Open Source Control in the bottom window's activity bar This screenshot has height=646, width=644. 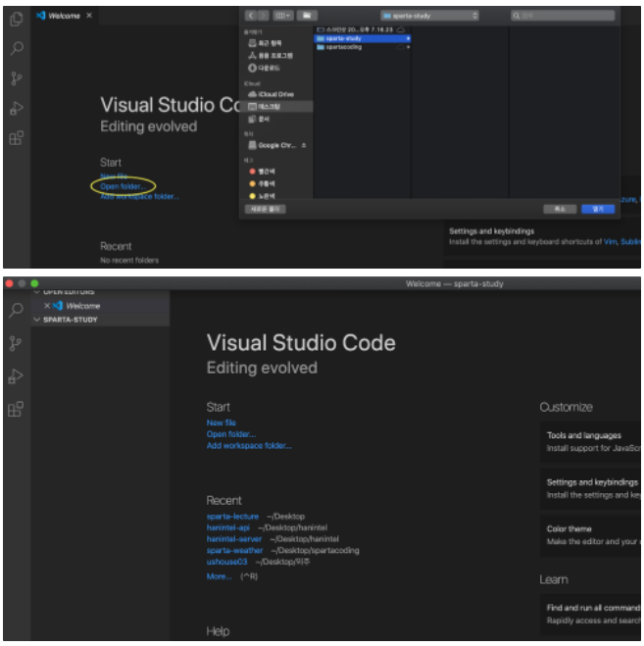[x=17, y=343]
